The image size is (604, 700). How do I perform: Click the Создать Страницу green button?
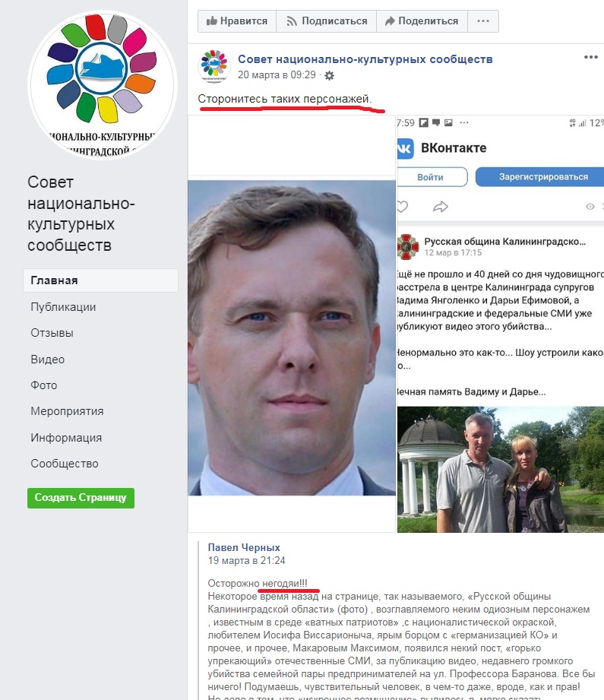pos(81,498)
